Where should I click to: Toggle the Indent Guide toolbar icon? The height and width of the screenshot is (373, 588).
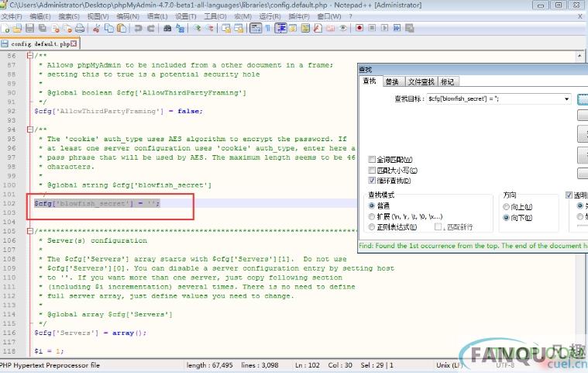point(280,28)
